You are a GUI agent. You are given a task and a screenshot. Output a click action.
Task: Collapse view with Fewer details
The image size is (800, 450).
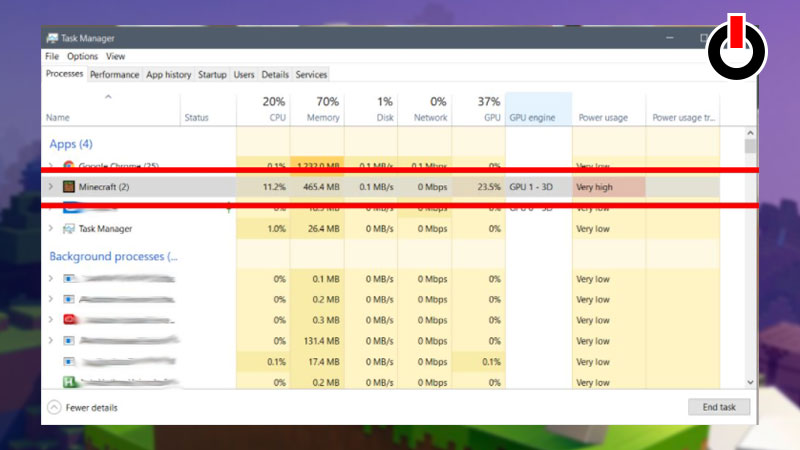tap(91, 408)
